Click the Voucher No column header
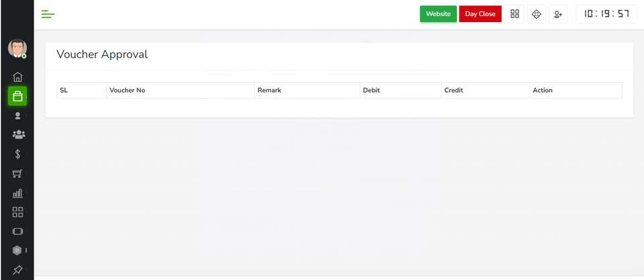 (180, 90)
